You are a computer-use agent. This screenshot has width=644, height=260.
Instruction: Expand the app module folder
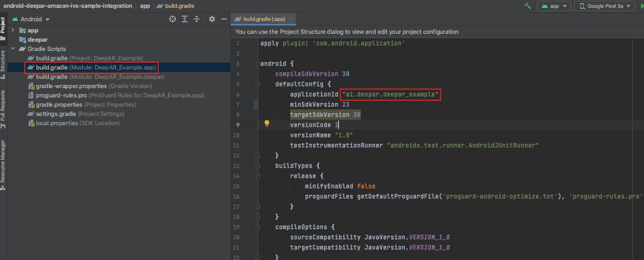coord(13,30)
